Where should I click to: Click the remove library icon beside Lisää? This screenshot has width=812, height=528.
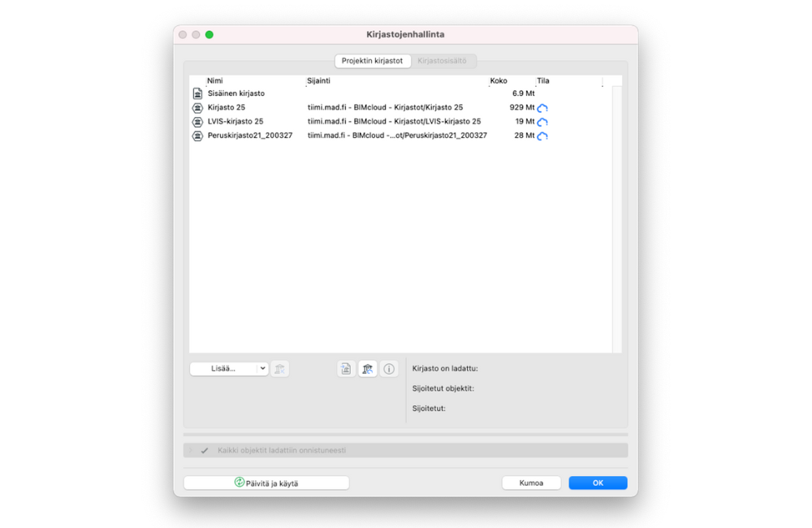tap(279, 369)
